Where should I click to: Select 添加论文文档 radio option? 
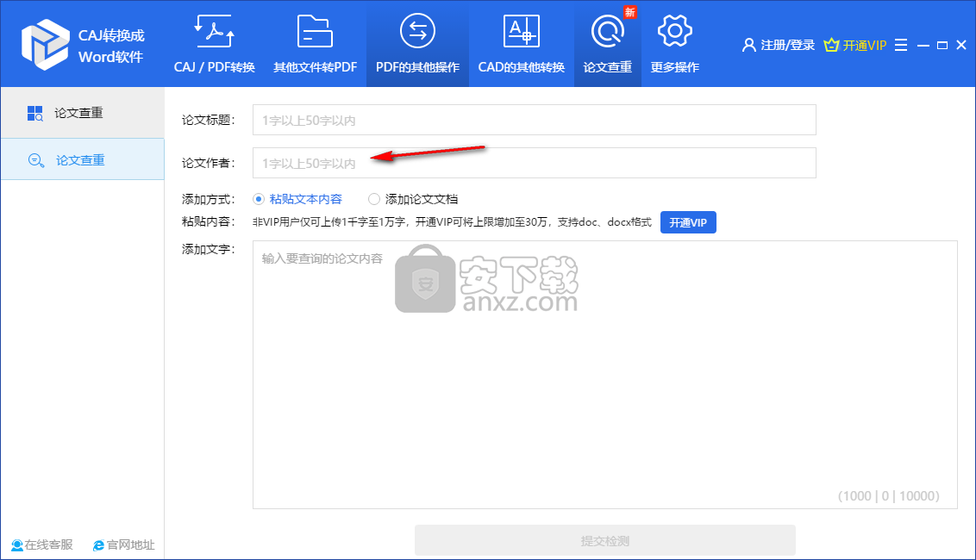pos(413,199)
